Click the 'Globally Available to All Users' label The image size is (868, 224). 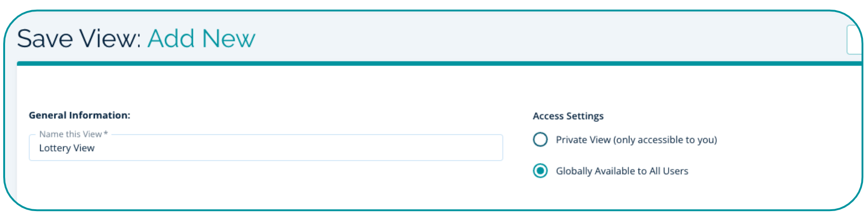(622, 171)
